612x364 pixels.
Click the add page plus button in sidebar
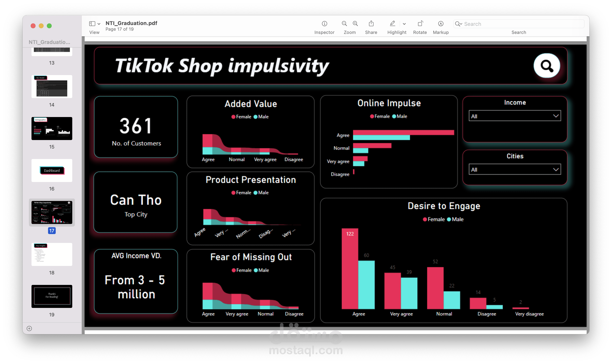29,328
